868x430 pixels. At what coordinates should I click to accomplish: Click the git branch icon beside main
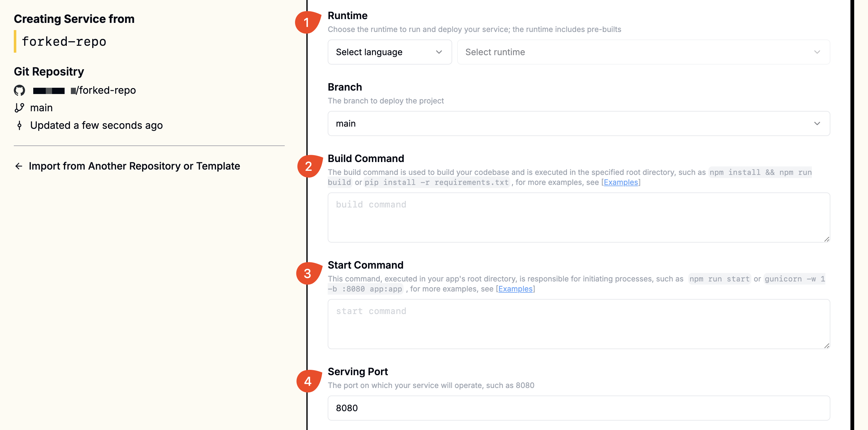click(19, 108)
